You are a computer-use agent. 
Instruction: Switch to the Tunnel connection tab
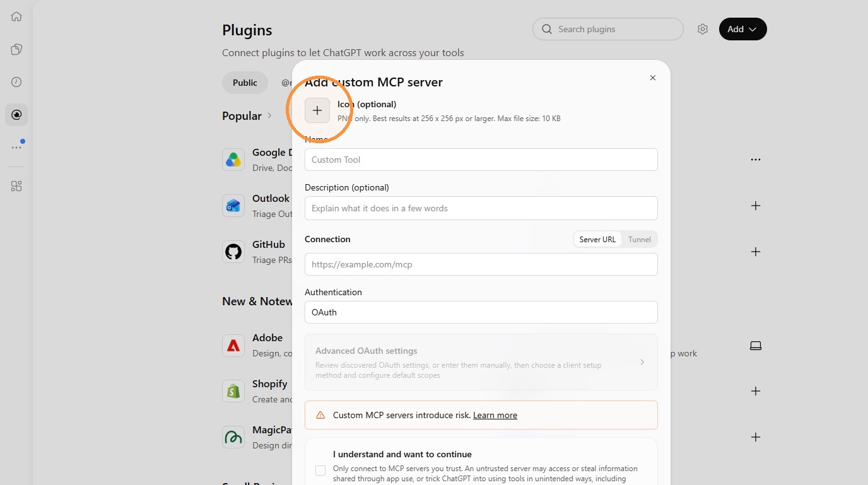pyautogui.click(x=640, y=240)
